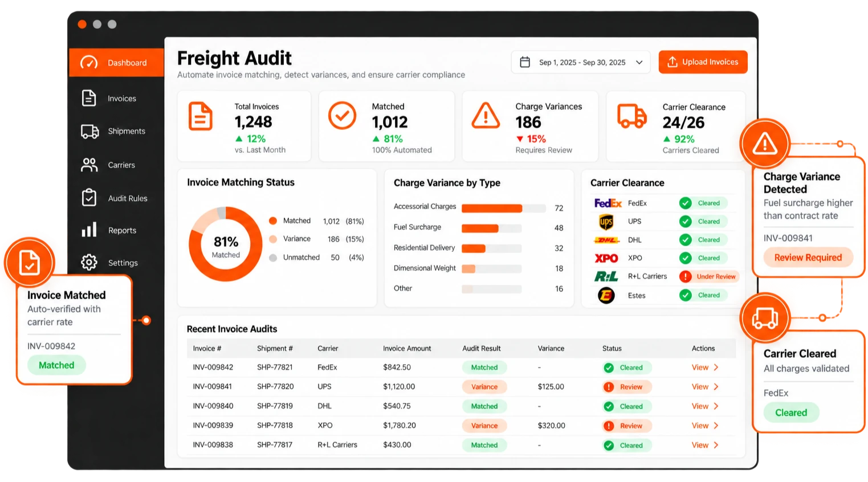
Task: Open the date range dropdown chevron
Action: tap(639, 63)
